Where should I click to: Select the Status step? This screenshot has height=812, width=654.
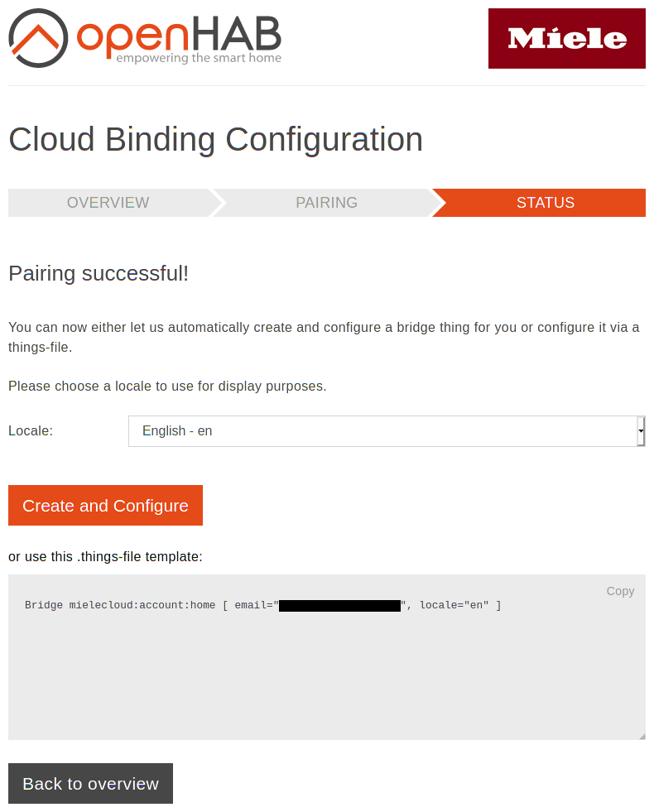coord(545,203)
